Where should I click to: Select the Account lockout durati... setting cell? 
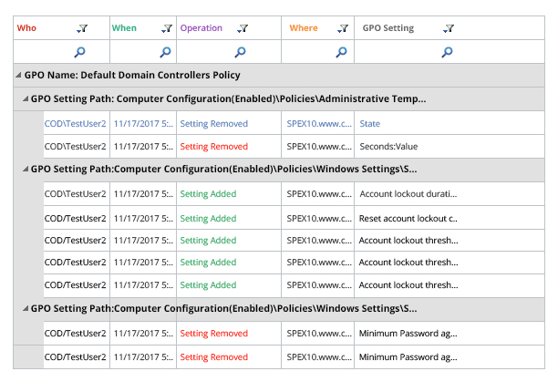pyautogui.click(x=408, y=194)
